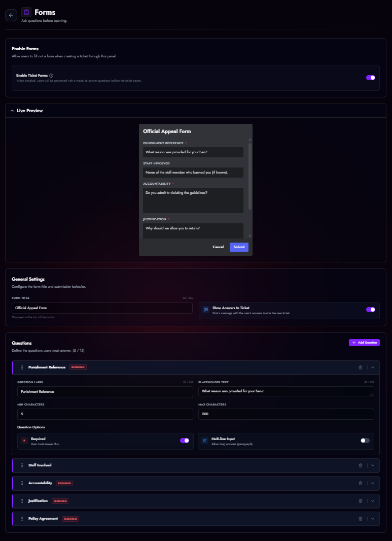Click the Official Appeal Form preview heading

click(x=167, y=131)
